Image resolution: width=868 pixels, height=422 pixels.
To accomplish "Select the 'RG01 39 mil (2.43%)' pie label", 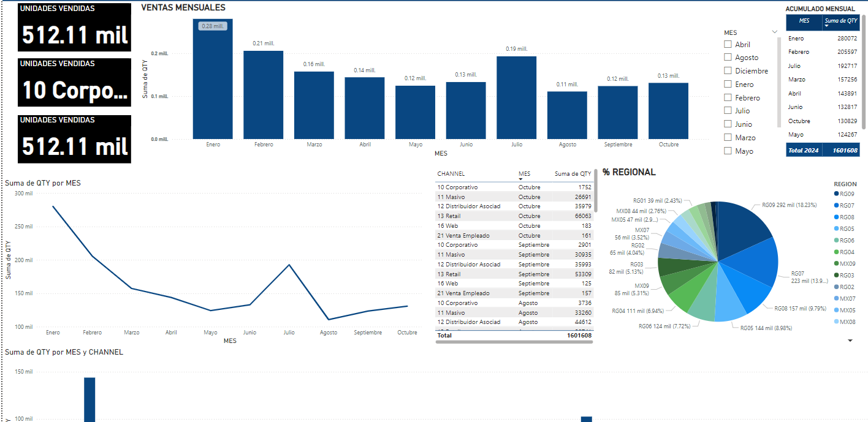I will click(657, 200).
